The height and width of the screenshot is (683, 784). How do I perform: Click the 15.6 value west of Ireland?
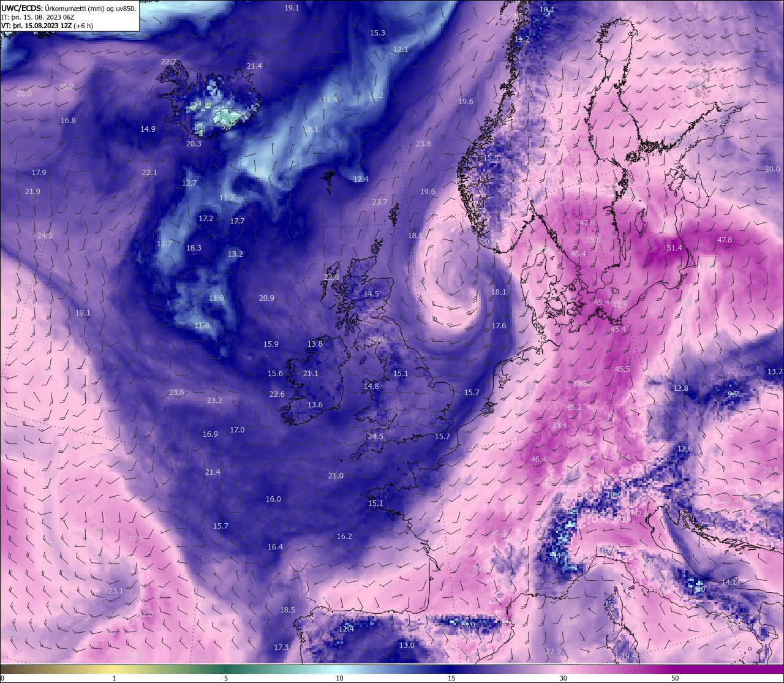point(275,373)
